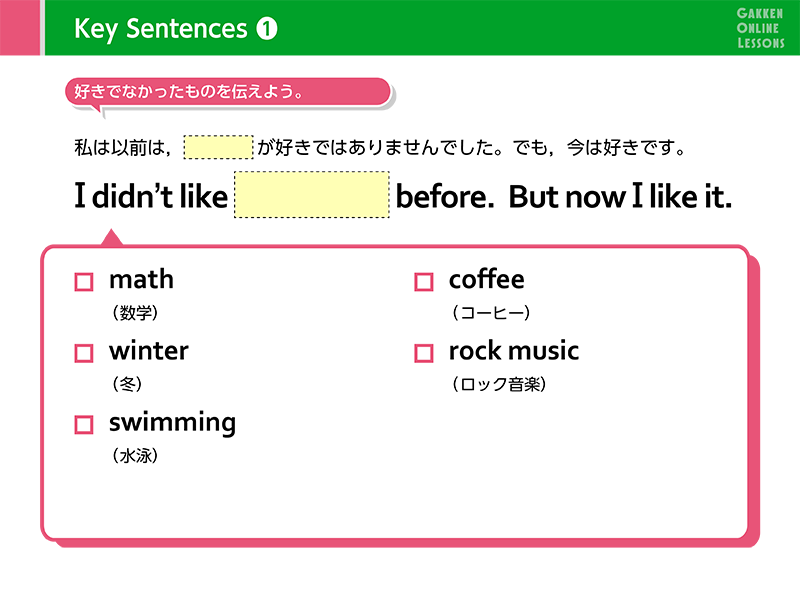Click the pink speech bubble hint
This screenshot has height=600, width=800.
(x=228, y=93)
